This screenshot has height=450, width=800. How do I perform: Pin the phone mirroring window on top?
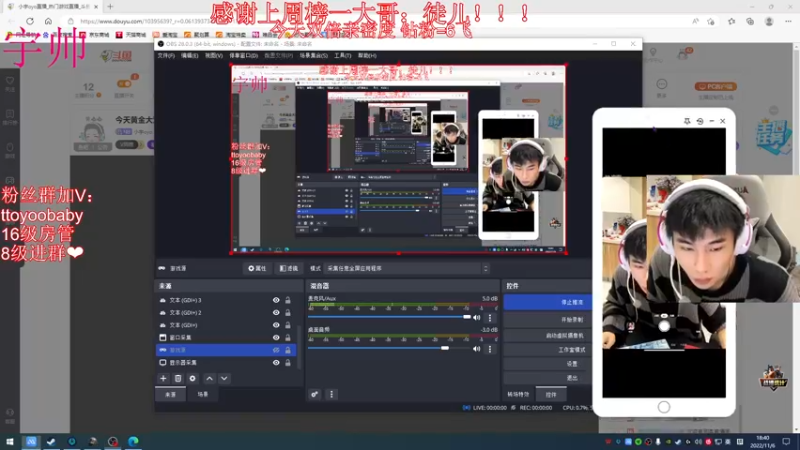[687, 121]
